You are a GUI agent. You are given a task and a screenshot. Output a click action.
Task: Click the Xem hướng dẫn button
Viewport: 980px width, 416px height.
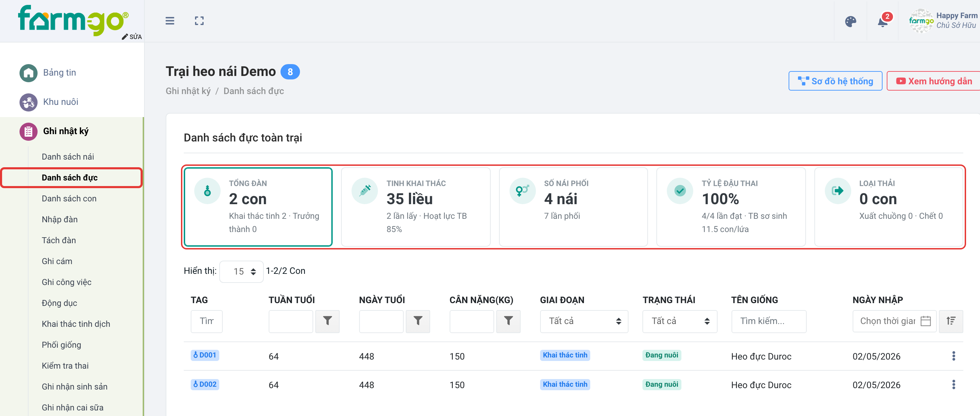(934, 81)
